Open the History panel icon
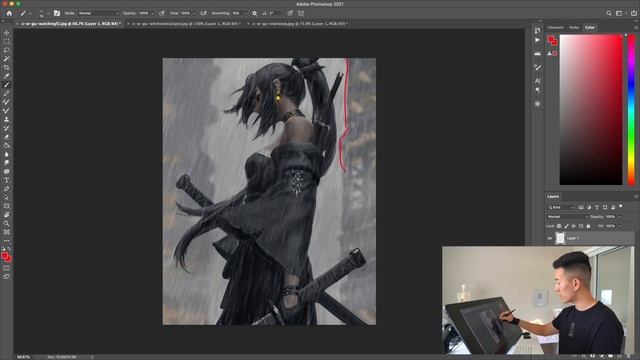The width and height of the screenshot is (640, 360). click(x=537, y=30)
